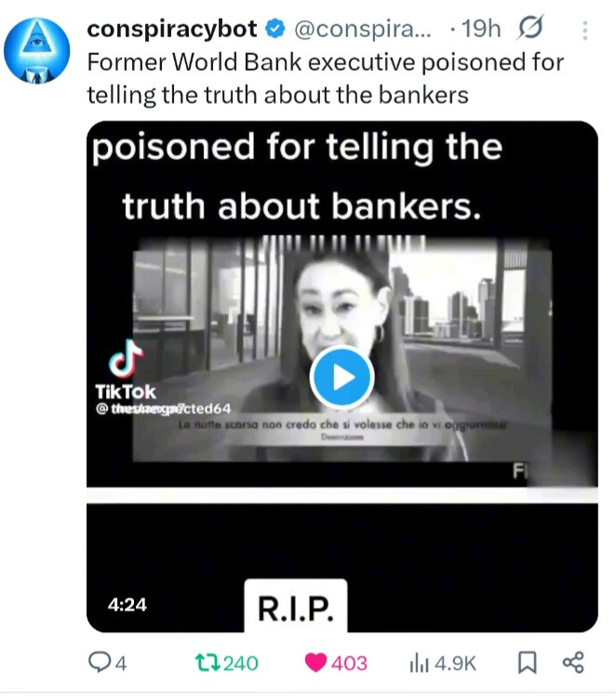Click the 19h timestamp

click(x=481, y=30)
